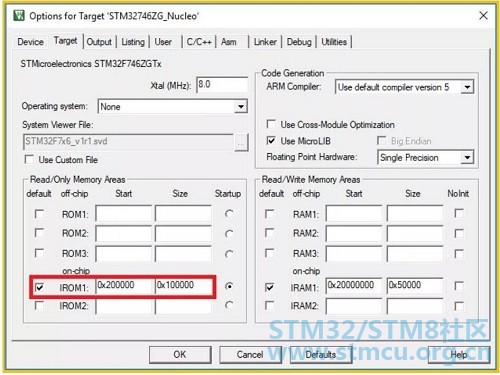Screen dimensions: 500x375
Task: Close the Options for Target dialog
Action: point(483,15)
